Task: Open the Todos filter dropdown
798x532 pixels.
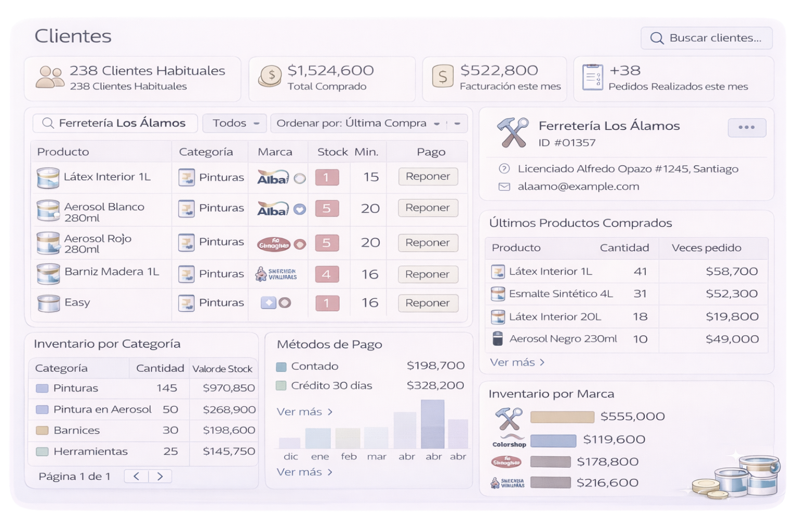Action: coord(235,123)
